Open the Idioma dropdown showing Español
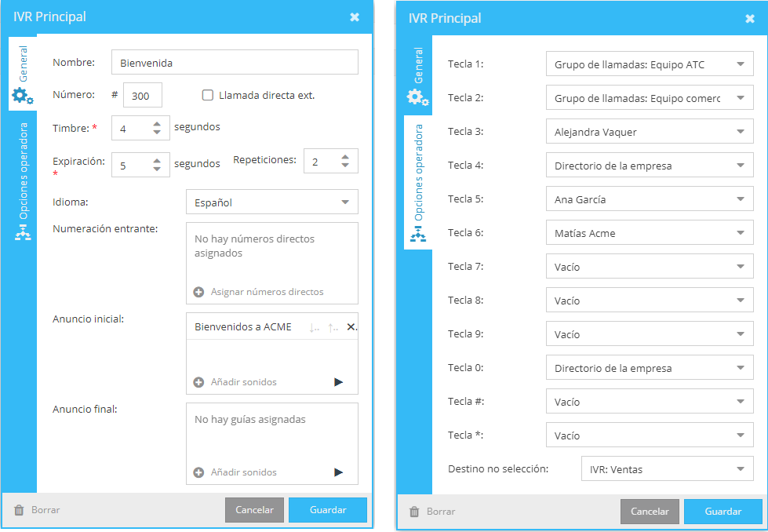The height and width of the screenshot is (532, 768). pos(271,202)
